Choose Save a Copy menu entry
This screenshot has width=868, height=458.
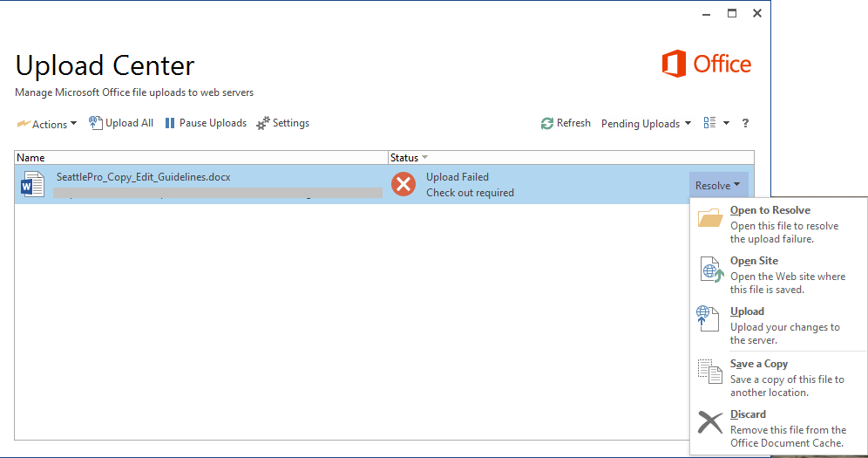(x=778, y=378)
